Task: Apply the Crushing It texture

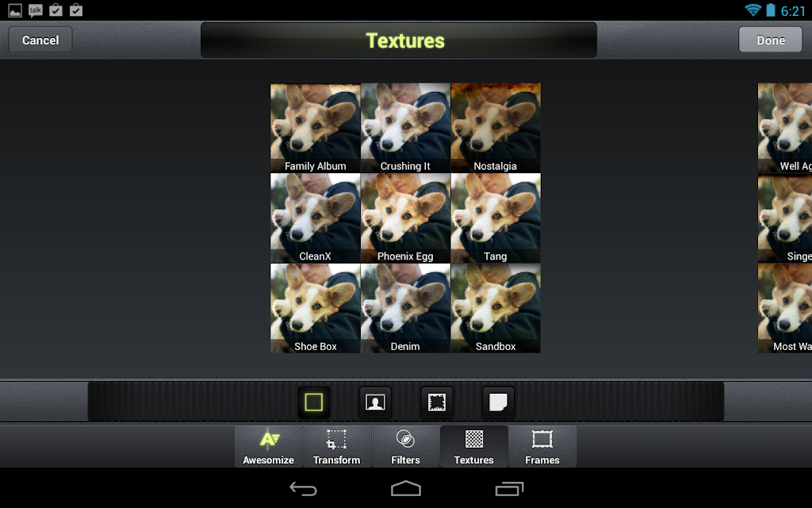Action: [x=405, y=128]
